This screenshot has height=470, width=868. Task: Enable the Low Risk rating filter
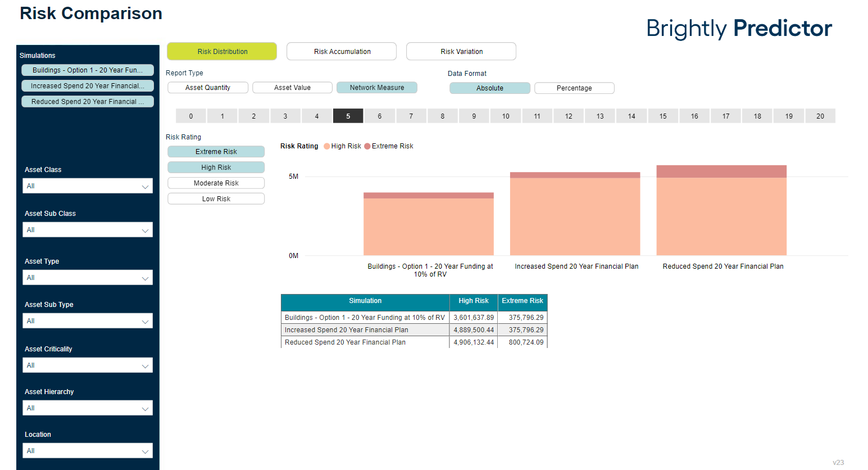(216, 199)
